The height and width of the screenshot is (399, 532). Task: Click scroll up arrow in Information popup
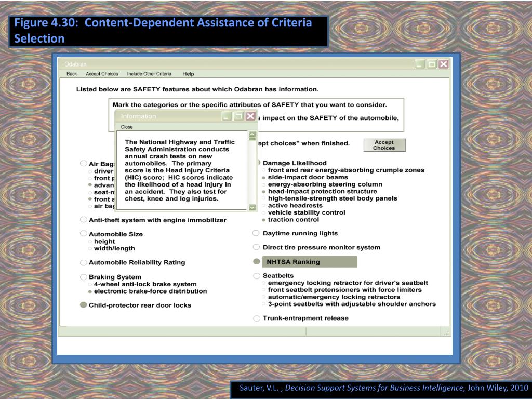[252, 134]
